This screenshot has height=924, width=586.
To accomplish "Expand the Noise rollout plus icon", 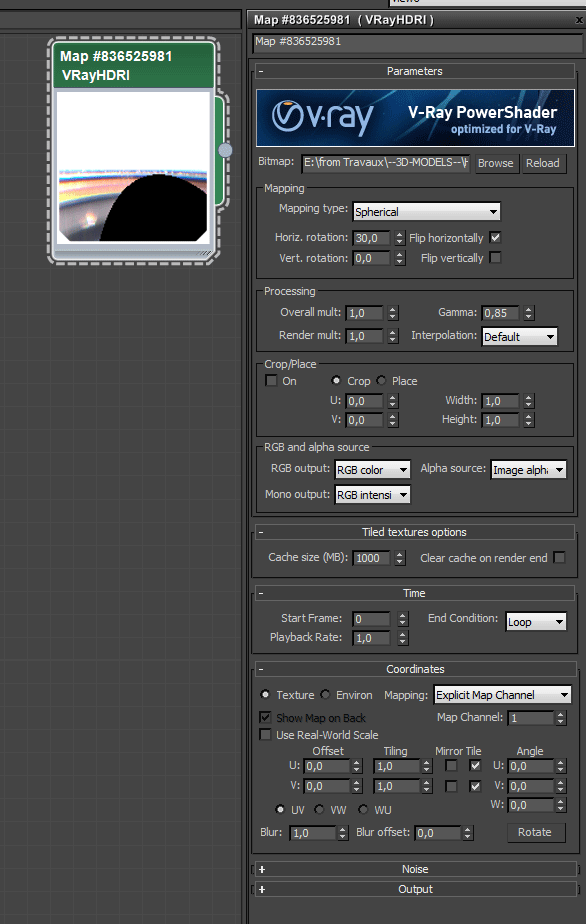I will coord(262,869).
